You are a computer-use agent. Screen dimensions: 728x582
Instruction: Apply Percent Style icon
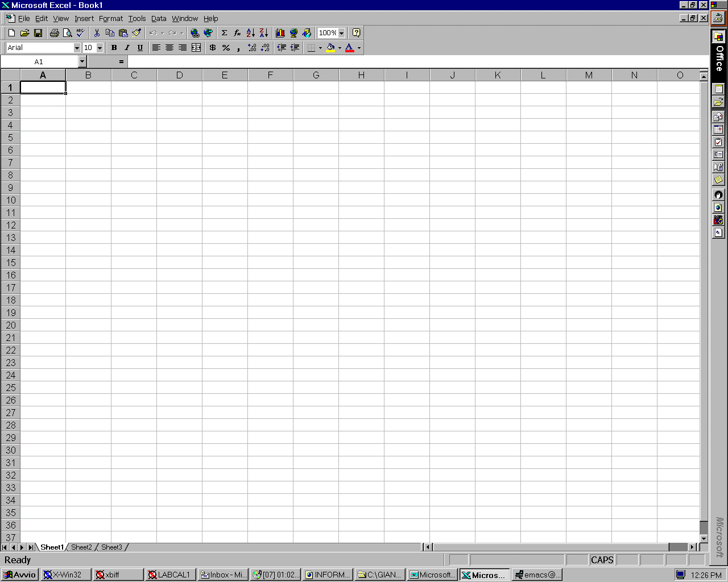226,48
